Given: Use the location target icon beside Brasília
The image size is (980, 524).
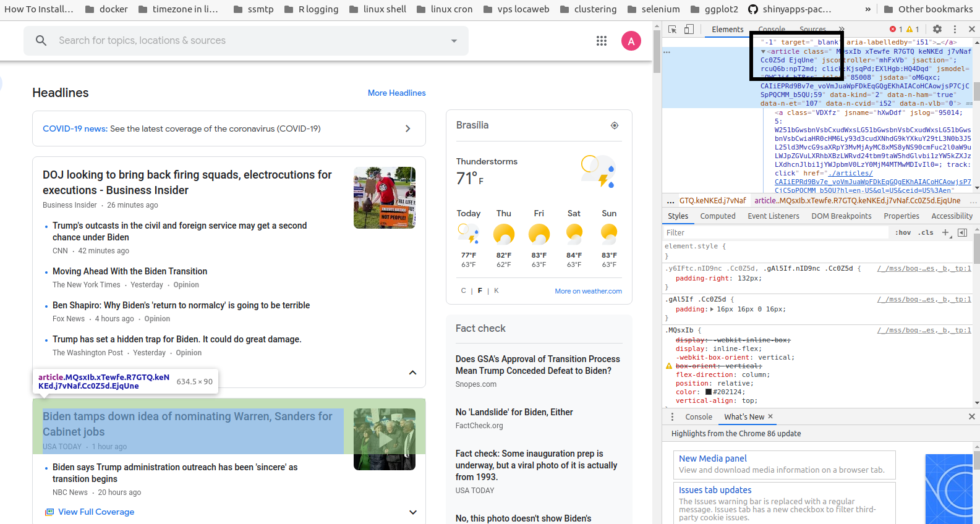Looking at the screenshot, I should click(x=615, y=125).
